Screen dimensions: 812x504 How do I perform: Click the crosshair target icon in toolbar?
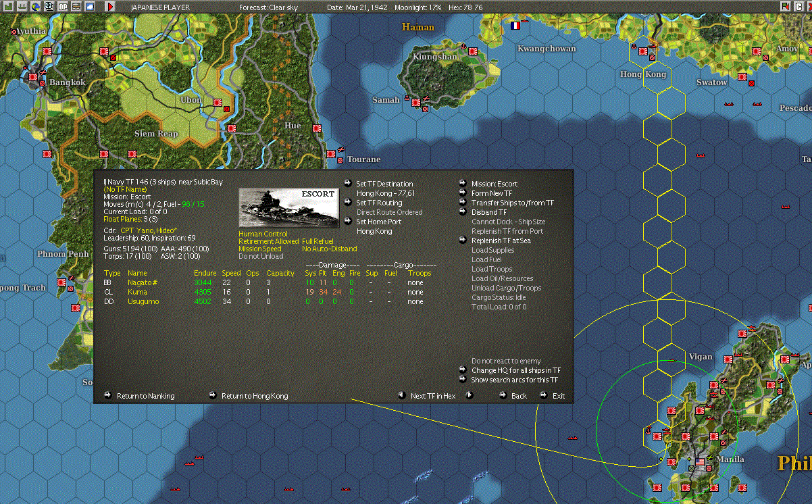point(49,7)
